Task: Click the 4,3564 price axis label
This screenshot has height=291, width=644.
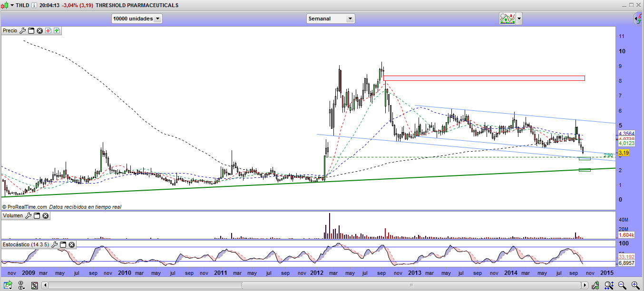Action: pos(626,133)
